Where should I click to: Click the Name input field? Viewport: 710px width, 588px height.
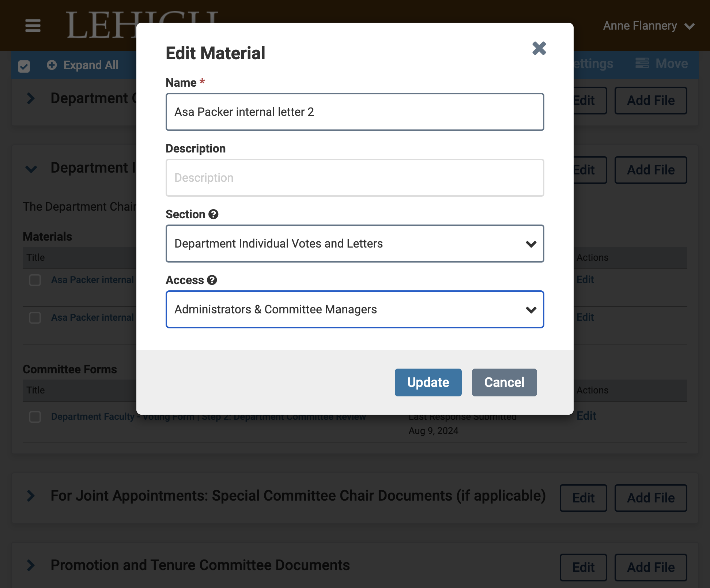pos(355,112)
